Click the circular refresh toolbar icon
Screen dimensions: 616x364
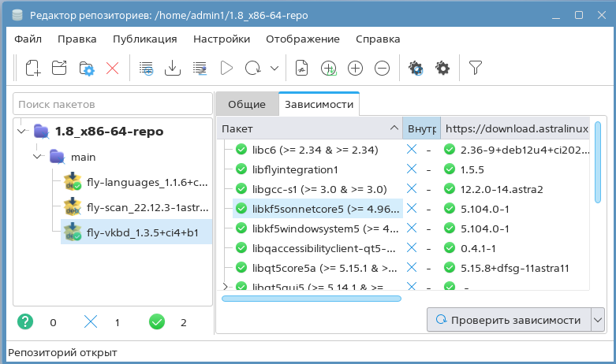coord(253,69)
